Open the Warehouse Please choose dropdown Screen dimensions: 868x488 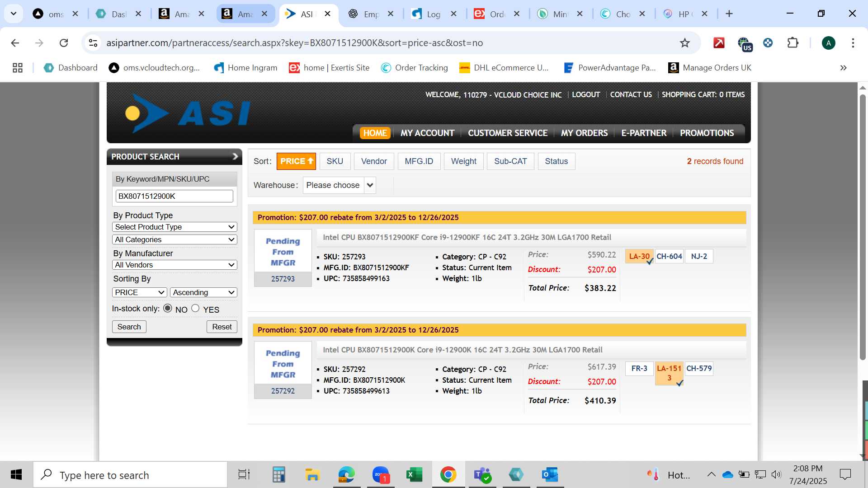point(340,185)
